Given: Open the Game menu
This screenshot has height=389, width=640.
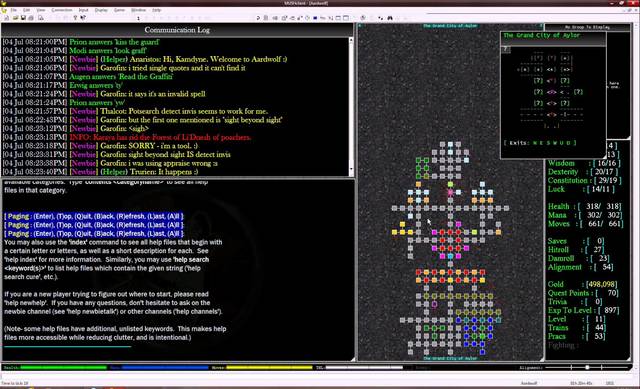Looking at the screenshot, I should click(119, 10).
